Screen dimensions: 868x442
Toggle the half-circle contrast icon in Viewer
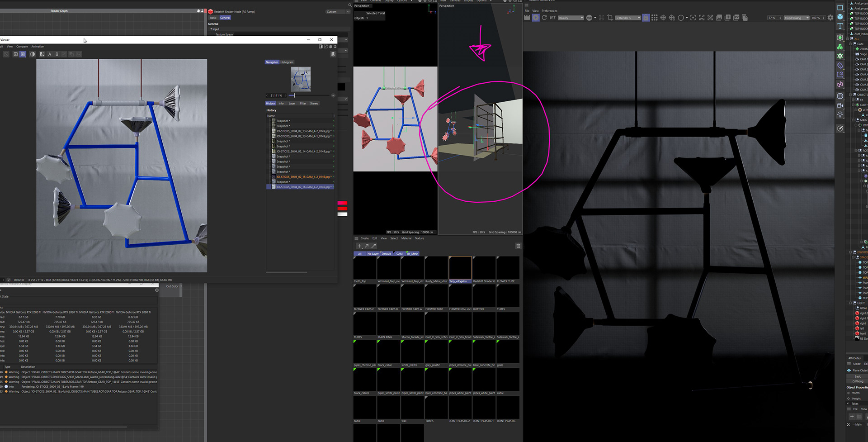click(x=32, y=54)
